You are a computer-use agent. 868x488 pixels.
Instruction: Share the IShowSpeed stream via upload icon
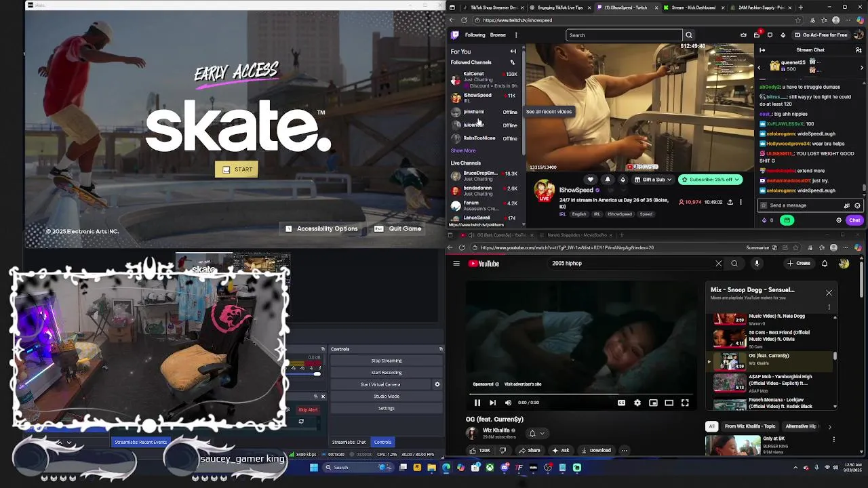(x=730, y=202)
